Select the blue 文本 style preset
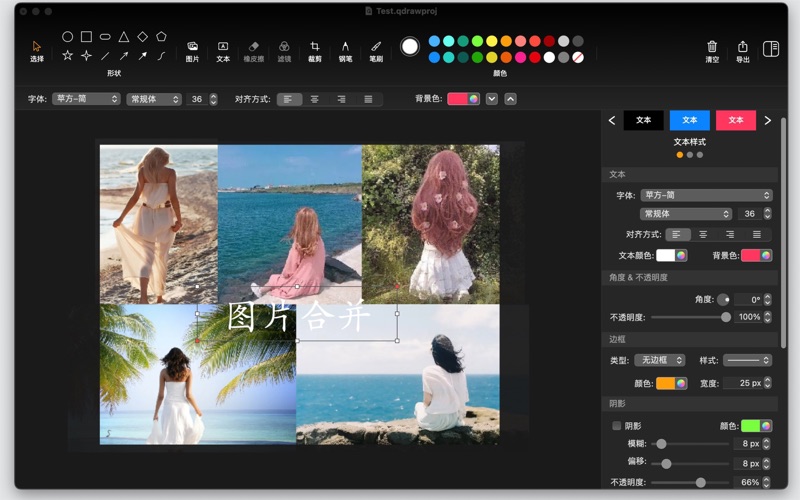The image size is (800, 500). point(689,120)
